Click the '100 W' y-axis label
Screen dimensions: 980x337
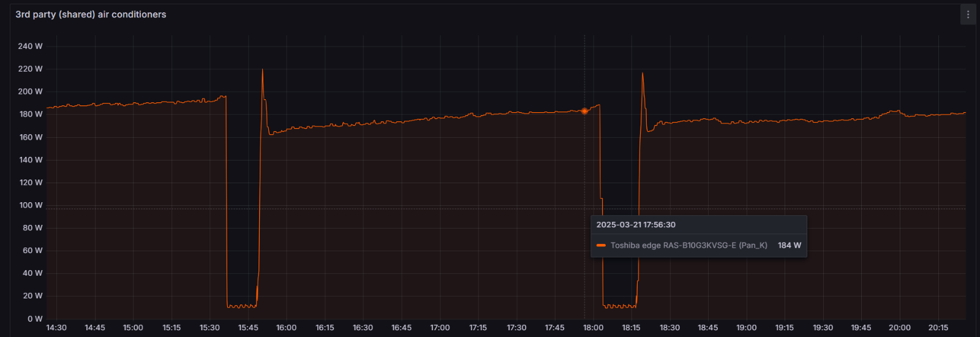pos(31,205)
